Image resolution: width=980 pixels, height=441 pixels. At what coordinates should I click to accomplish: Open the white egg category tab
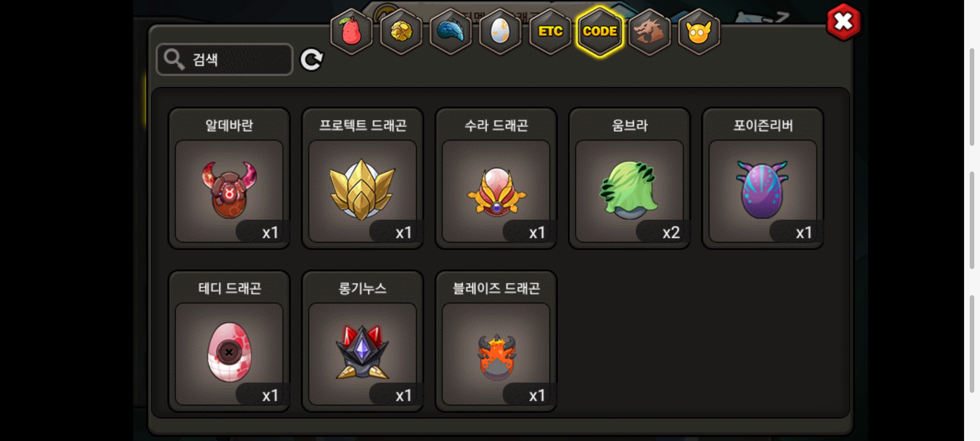[500, 31]
